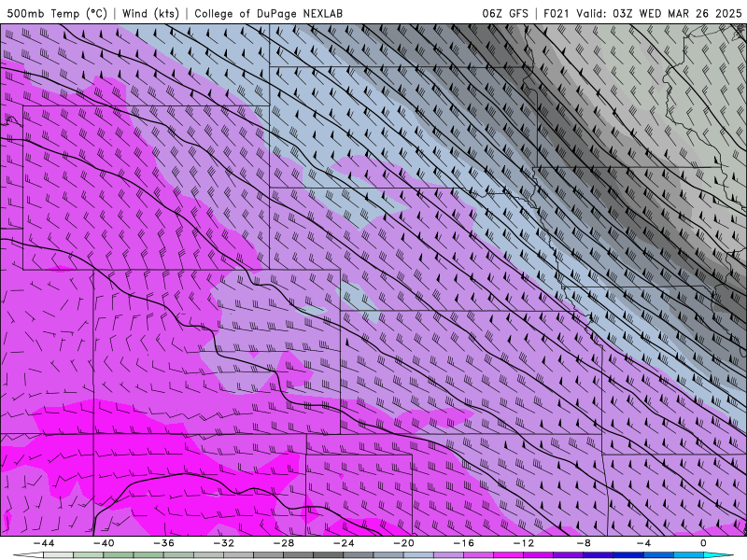The height and width of the screenshot is (560, 747).
Task: Select the "06Z GFS" model run text
Action: [505, 13]
